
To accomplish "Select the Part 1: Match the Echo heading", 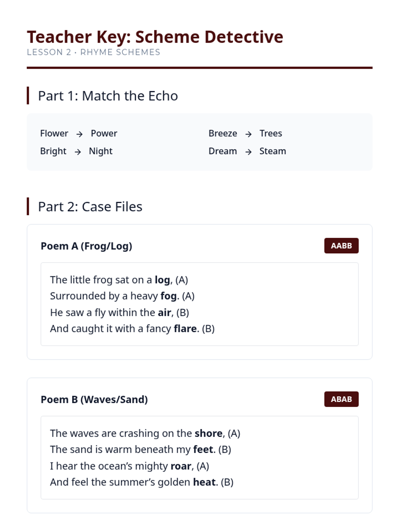I will (108, 96).
